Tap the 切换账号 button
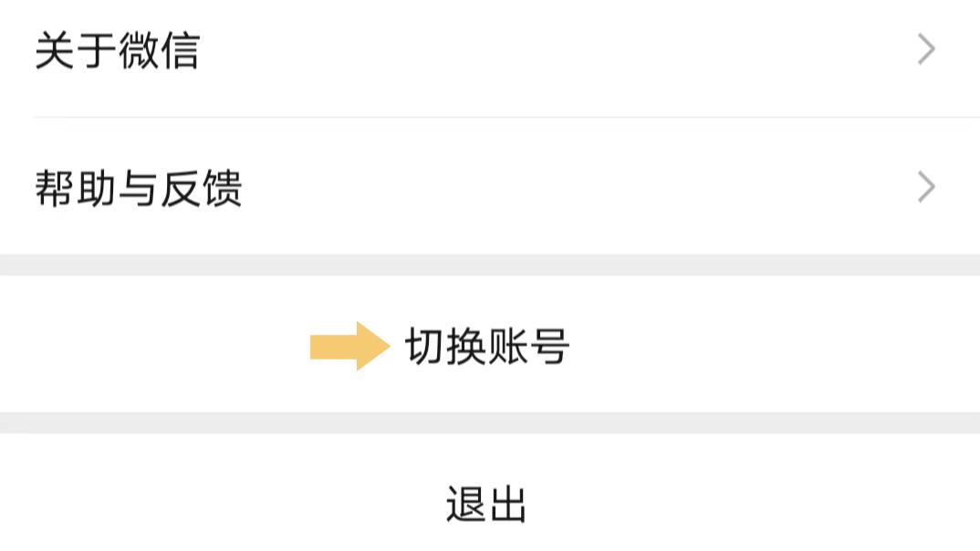980x551 pixels. pos(487,347)
